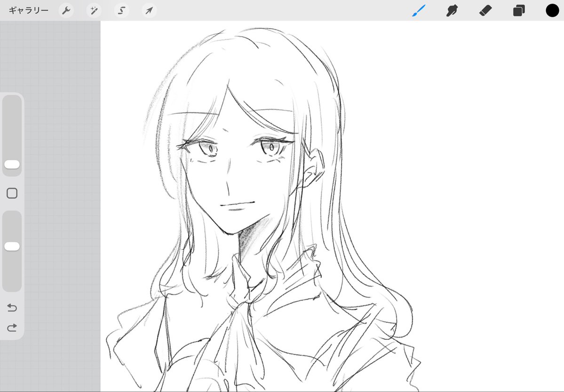
Task: Select the Eraser tool
Action: coord(485,10)
